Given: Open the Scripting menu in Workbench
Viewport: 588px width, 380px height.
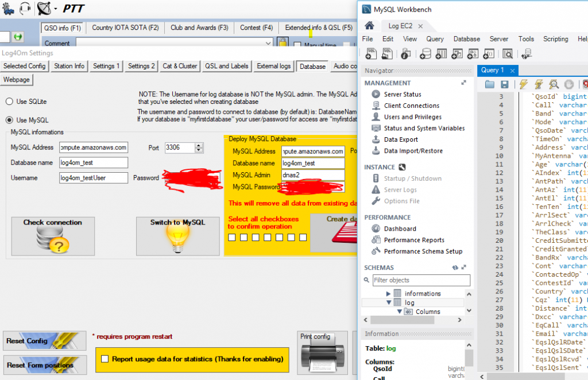Looking at the screenshot, I should point(555,39).
